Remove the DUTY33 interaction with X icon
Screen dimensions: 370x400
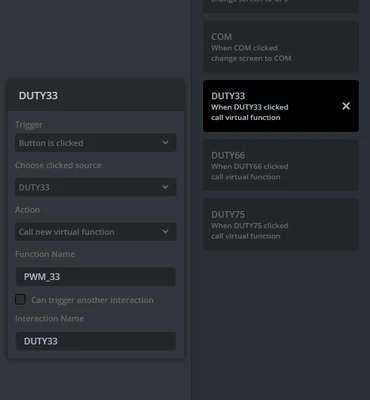[x=346, y=106]
